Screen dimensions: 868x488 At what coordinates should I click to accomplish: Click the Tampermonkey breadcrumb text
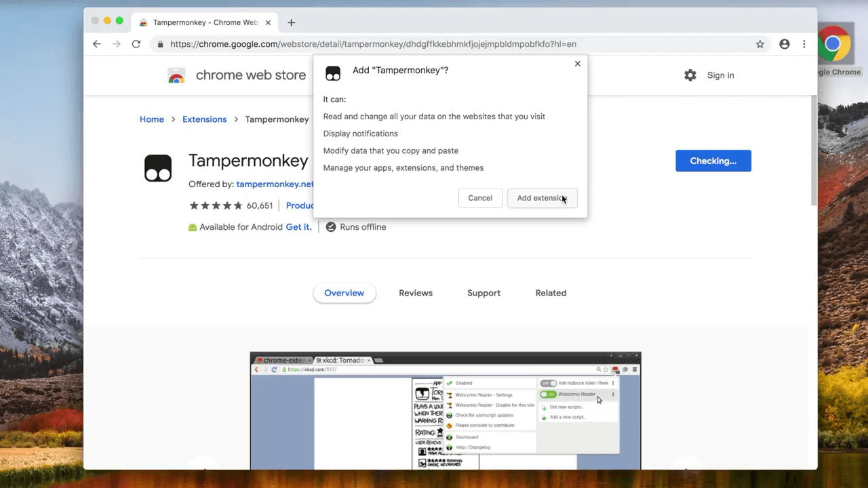(277, 119)
